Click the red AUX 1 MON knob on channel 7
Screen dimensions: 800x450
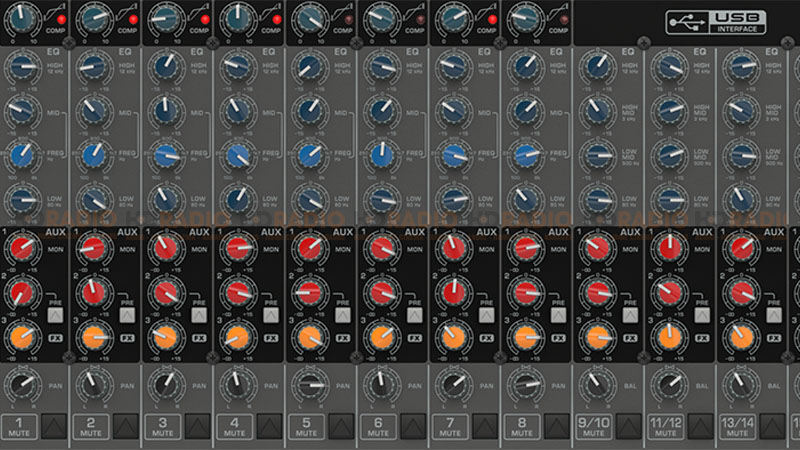454,248
